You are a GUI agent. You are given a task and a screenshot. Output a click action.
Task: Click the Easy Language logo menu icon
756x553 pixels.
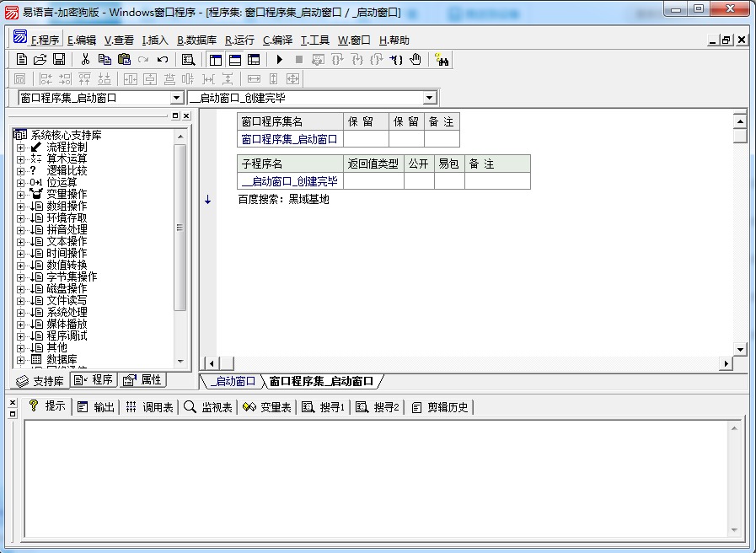click(20, 36)
